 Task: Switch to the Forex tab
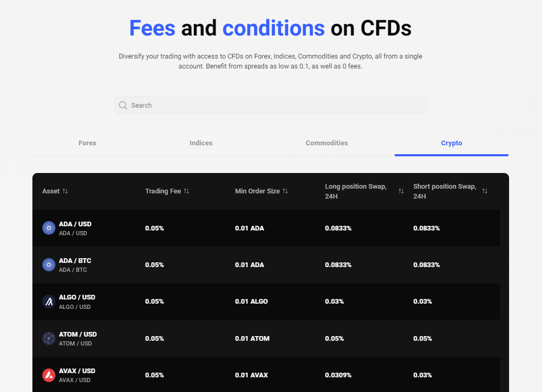click(x=87, y=143)
